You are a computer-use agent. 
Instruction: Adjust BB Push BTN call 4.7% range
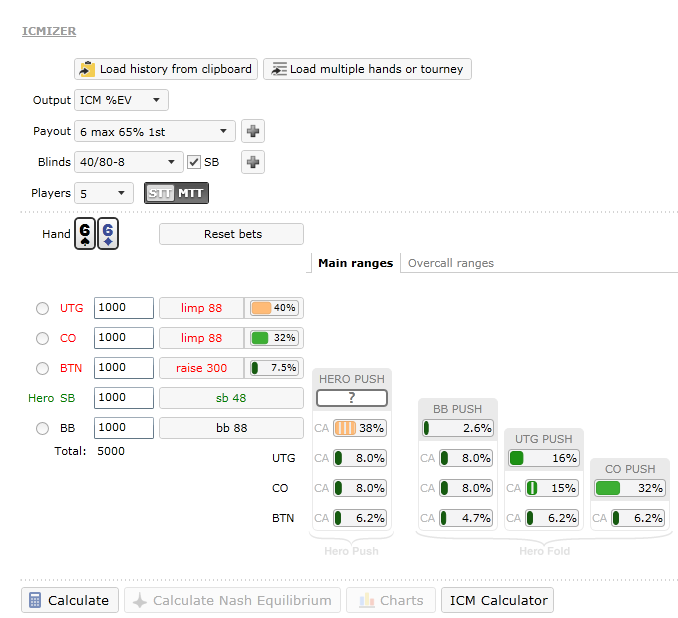466,518
